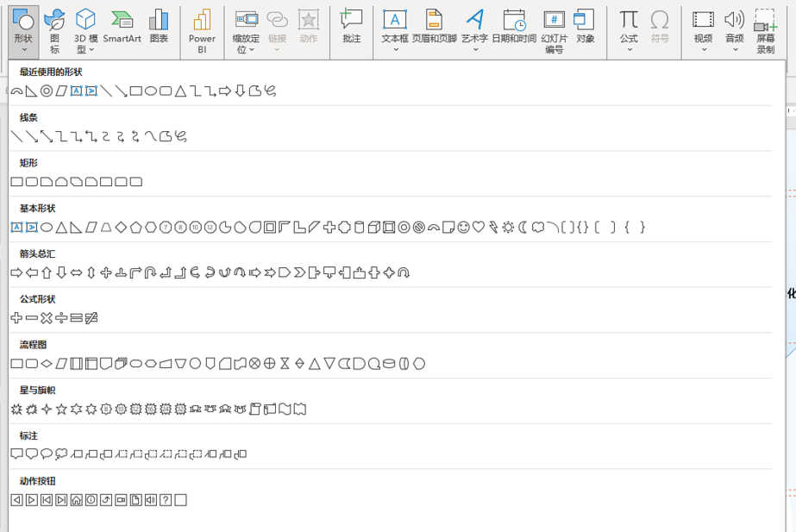Select the flowchart summing junction shape

pyautogui.click(x=255, y=364)
